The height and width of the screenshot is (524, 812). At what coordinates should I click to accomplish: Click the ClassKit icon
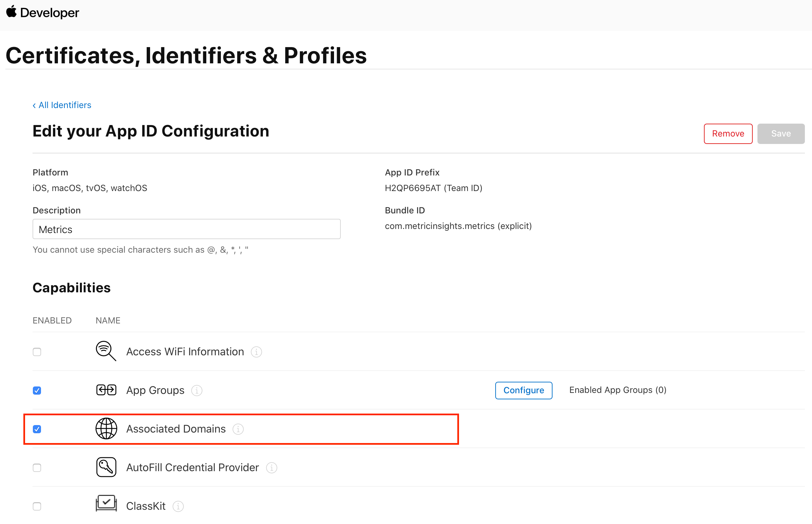point(106,504)
